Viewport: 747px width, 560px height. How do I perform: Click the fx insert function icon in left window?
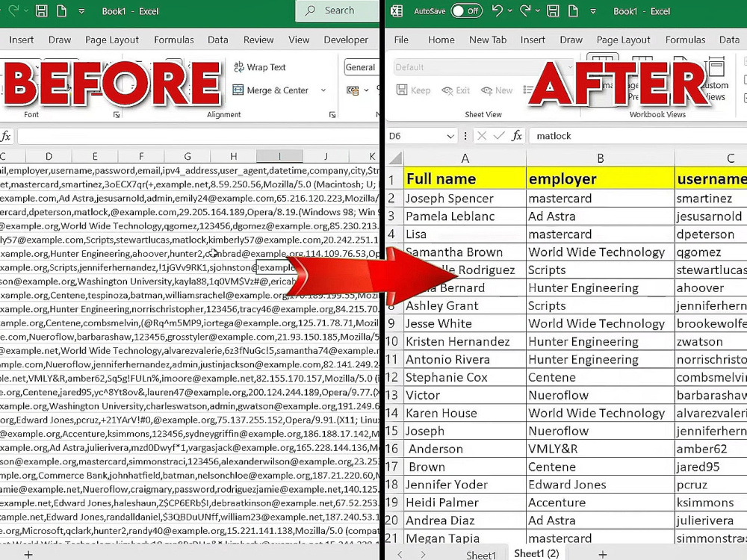[6, 137]
